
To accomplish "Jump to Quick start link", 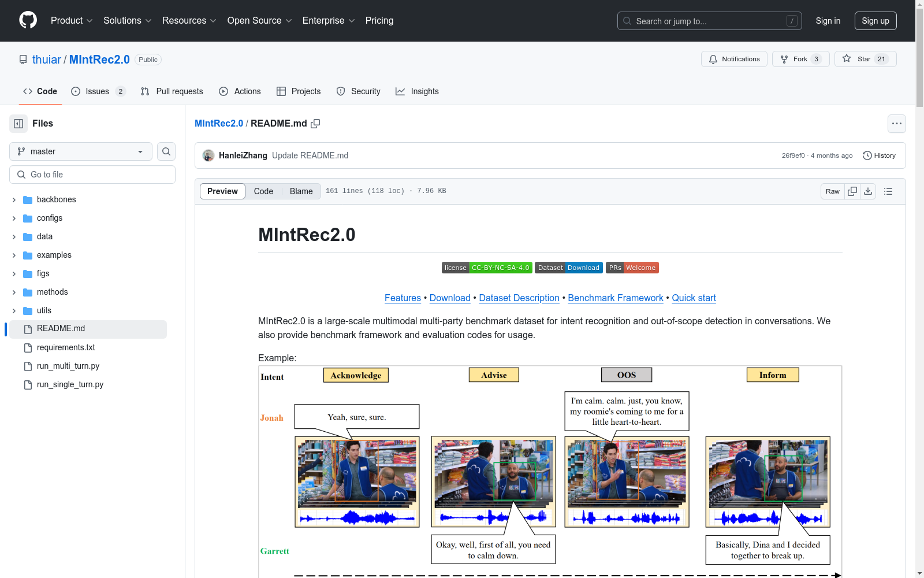I will [694, 298].
